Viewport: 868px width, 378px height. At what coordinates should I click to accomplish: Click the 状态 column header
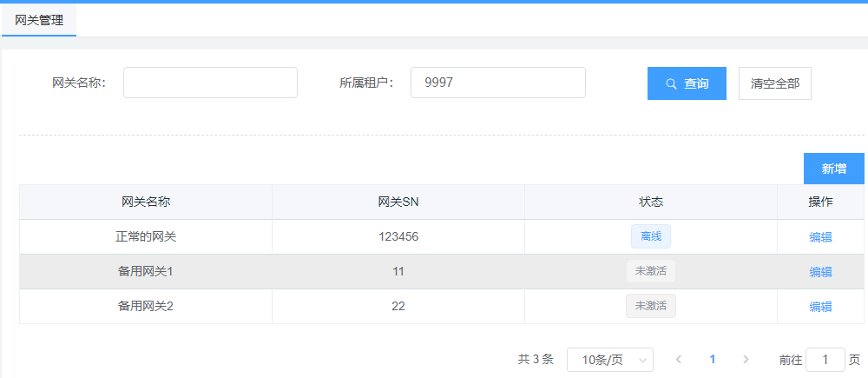650,202
